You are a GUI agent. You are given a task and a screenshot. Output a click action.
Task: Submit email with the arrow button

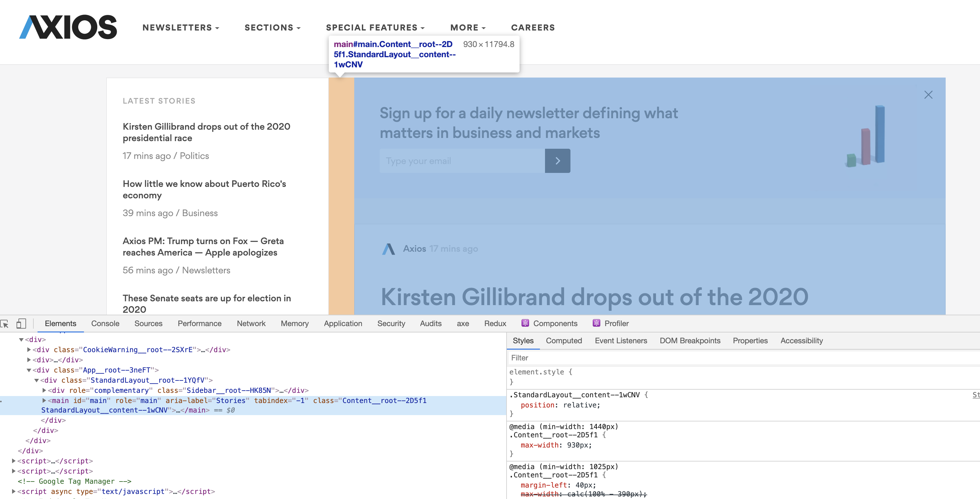tap(557, 161)
